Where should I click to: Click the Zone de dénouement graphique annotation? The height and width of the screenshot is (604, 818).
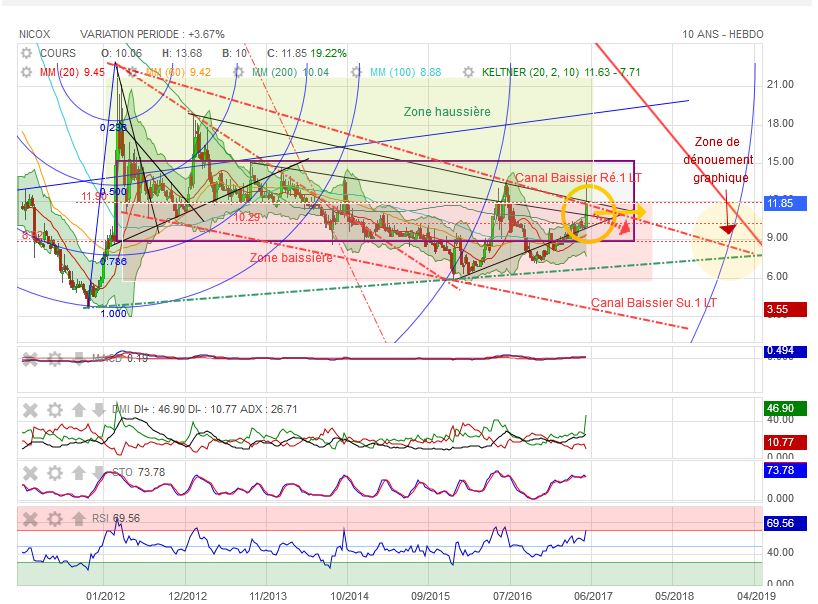pos(718,160)
